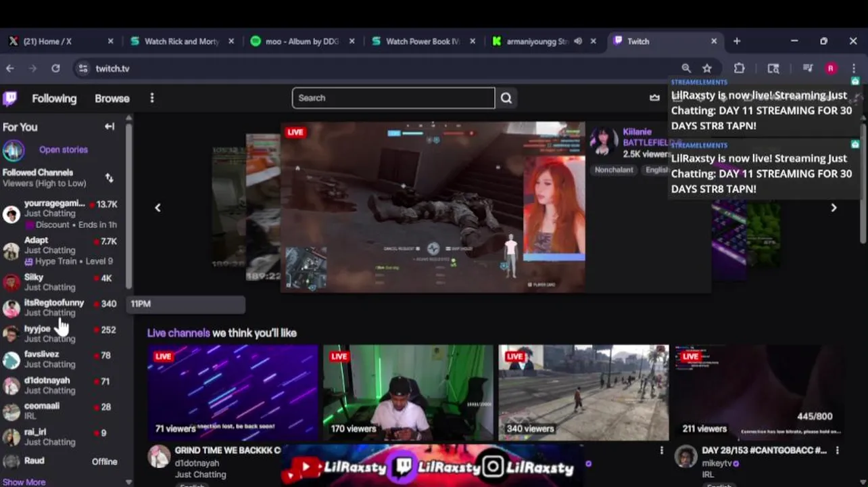Click DAY 28/153 #CANTGOBACC stream title
Image resolution: width=868 pixels, height=487 pixels.
click(764, 450)
